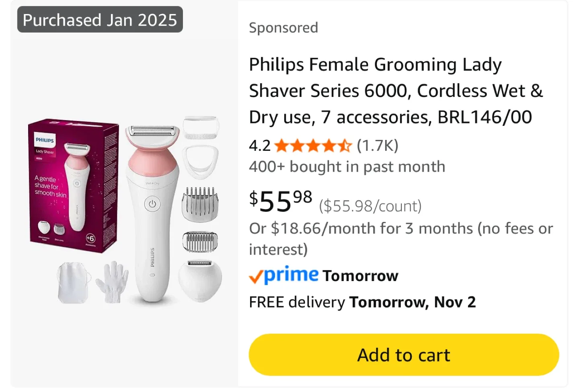Click the half-filled fifth star
The height and width of the screenshot is (392, 579).
click(x=345, y=146)
